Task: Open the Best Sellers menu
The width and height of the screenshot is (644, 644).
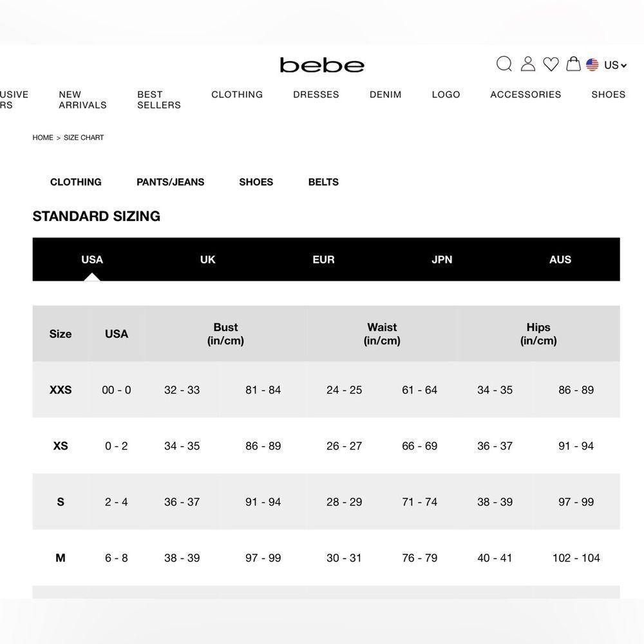Action: 159,100
